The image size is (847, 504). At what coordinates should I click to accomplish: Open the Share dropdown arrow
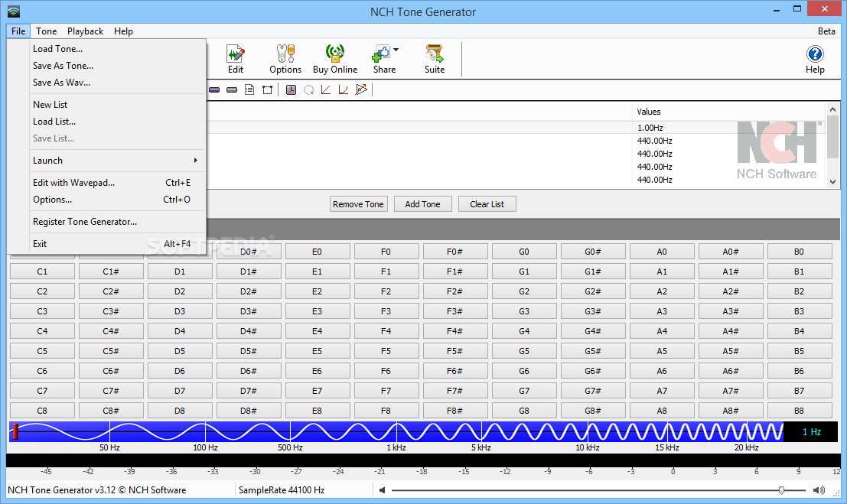point(396,50)
